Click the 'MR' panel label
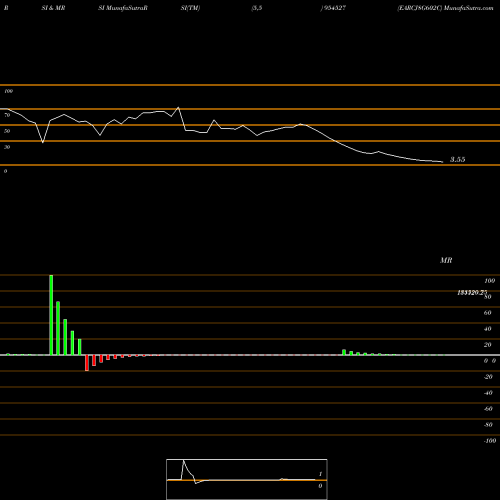 (x=446, y=260)
